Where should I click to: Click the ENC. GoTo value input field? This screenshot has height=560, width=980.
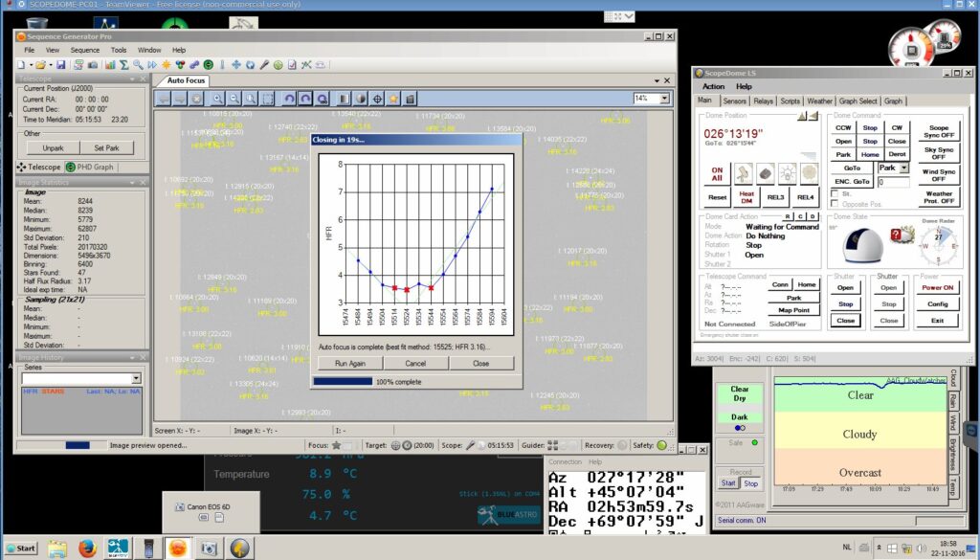pos(893,182)
